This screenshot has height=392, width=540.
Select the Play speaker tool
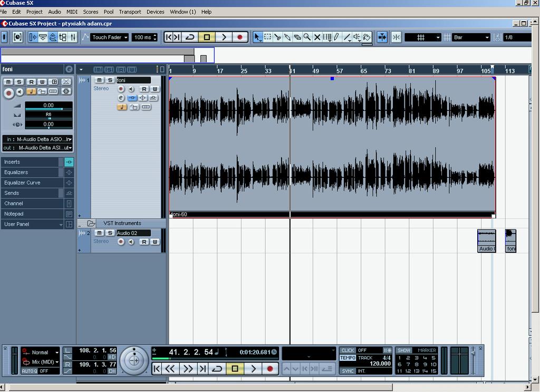point(357,37)
